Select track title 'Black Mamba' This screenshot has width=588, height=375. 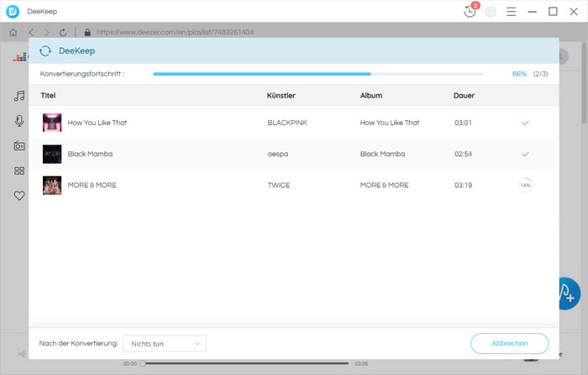[x=90, y=154]
